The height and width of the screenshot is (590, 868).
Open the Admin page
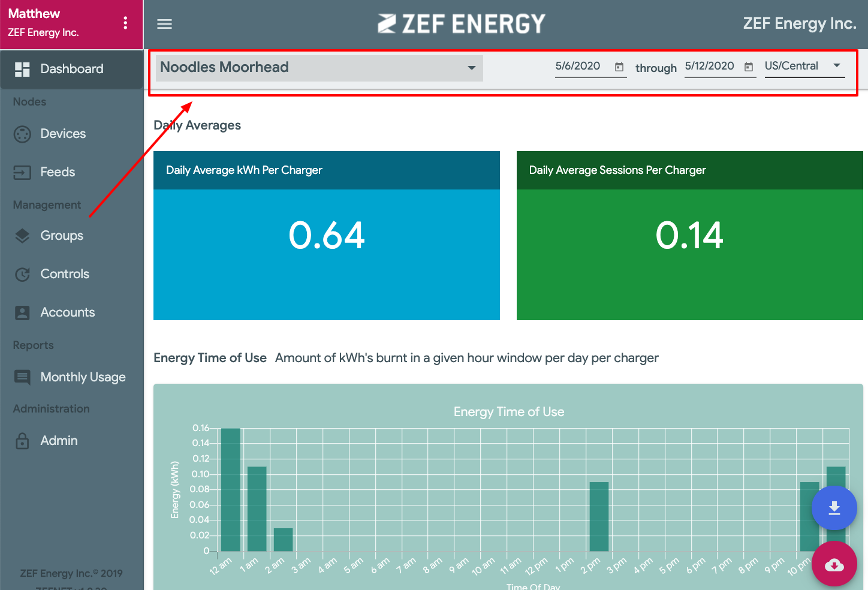(72, 441)
